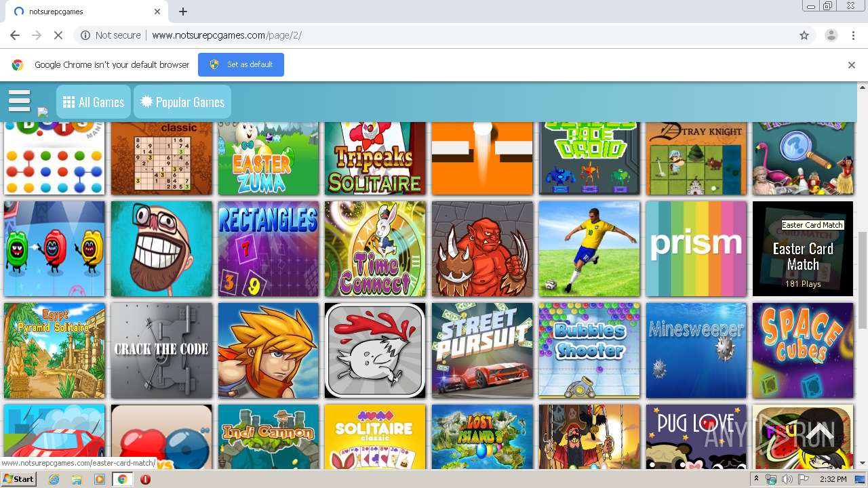
Task: Open the trollface bearded man game tile
Action: (x=161, y=249)
